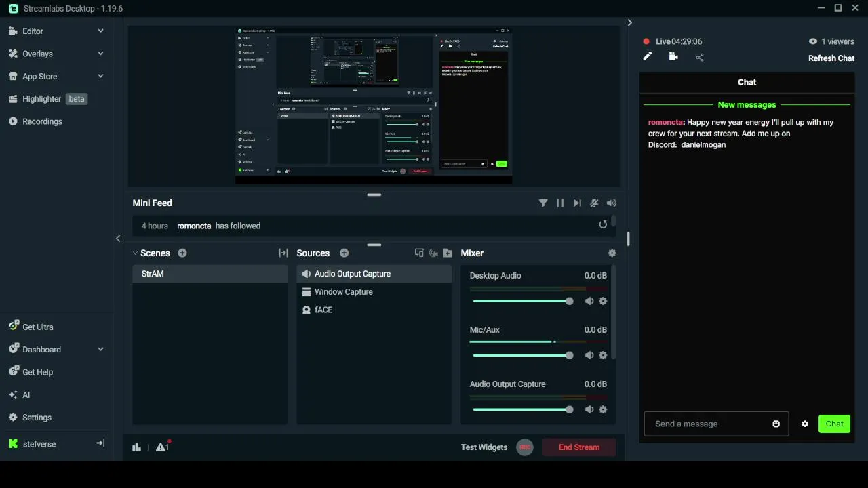Select the Window Capture source
The image size is (868, 488).
374,292
